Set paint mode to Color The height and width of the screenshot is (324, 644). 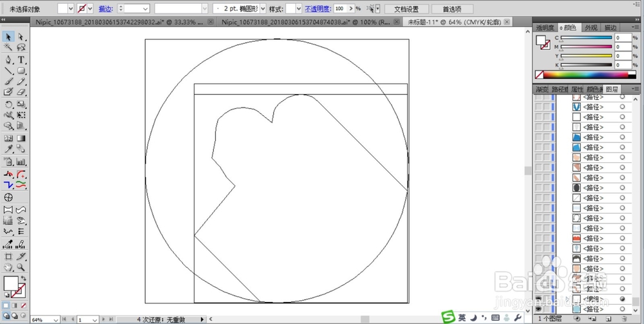[x=6, y=306]
